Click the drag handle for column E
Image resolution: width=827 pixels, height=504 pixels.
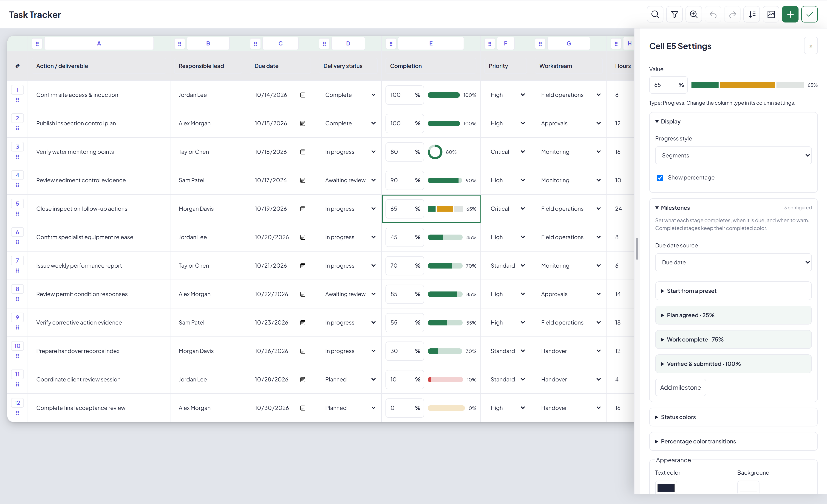click(x=391, y=44)
